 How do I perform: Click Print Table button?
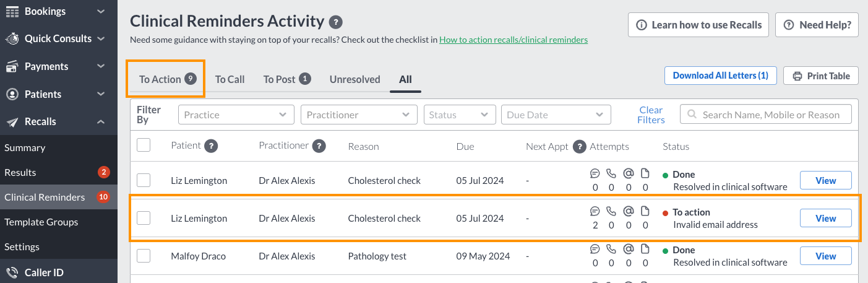coord(821,76)
